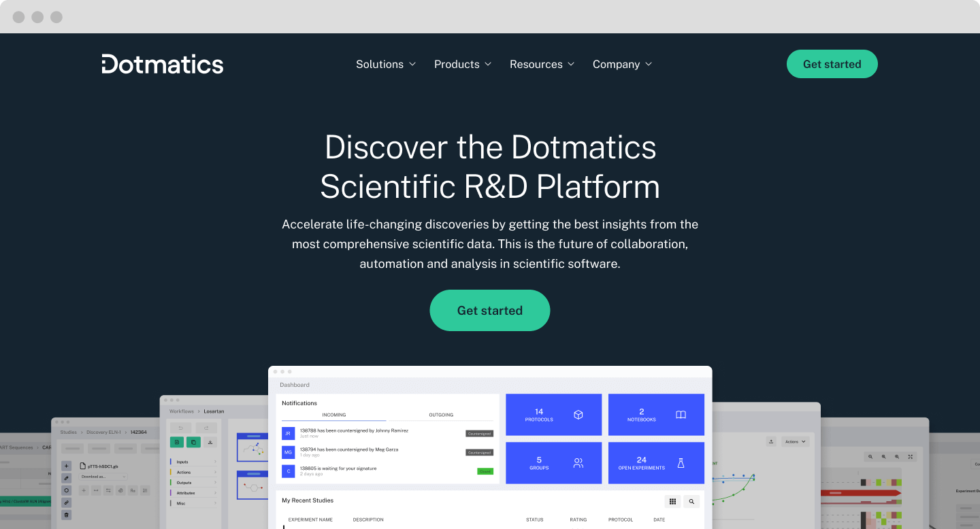Click the download icon in the Workflows window
This screenshot has height=529, width=980.
[210, 442]
